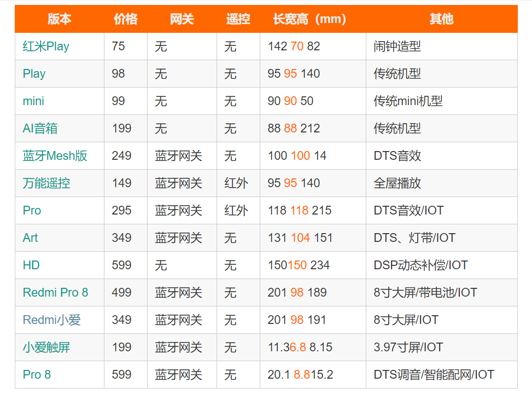Select the price 349 in the Art row
The width and height of the screenshot is (532, 394).
click(x=121, y=237)
